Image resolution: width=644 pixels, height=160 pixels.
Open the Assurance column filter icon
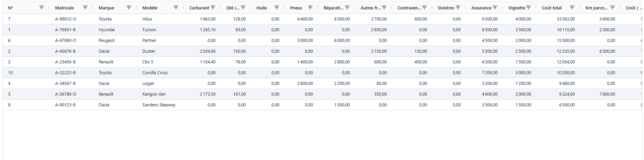[495, 7]
